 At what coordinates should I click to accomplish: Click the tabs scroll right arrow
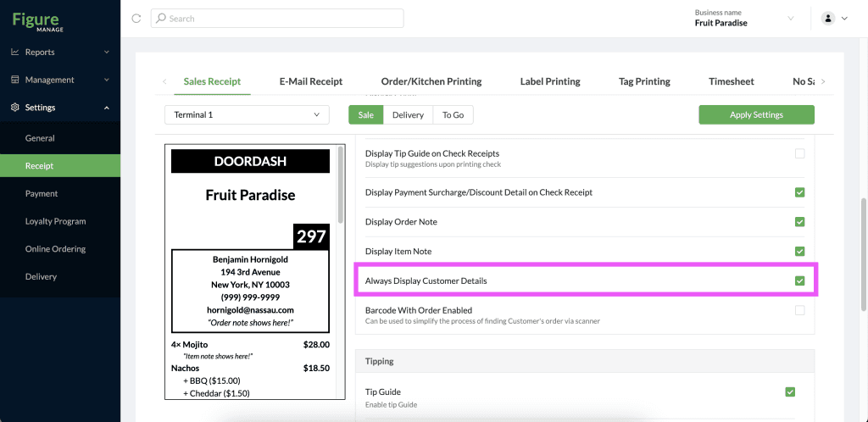pos(823,81)
